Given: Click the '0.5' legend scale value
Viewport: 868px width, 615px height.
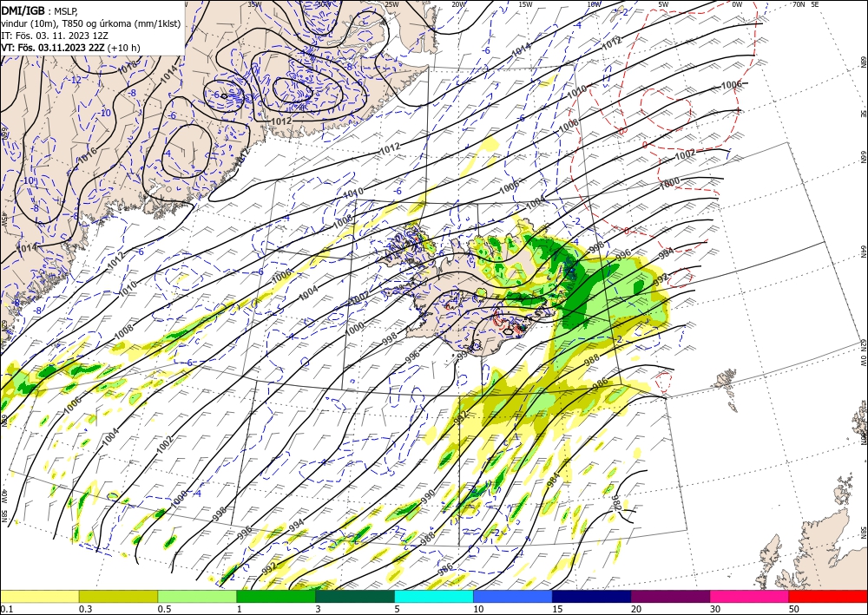Looking at the screenshot, I should click(164, 609).
